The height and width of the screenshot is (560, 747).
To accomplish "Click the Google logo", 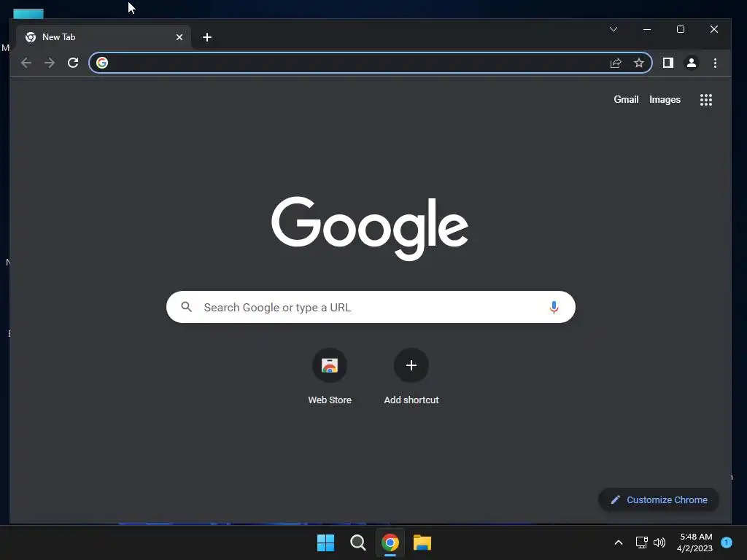I will click(370, 228).
